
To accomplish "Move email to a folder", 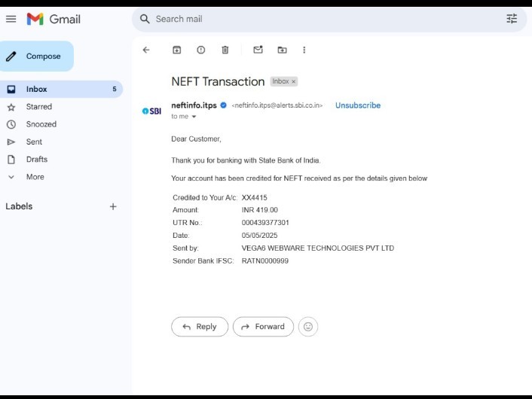I will click(x=282, y=50).
